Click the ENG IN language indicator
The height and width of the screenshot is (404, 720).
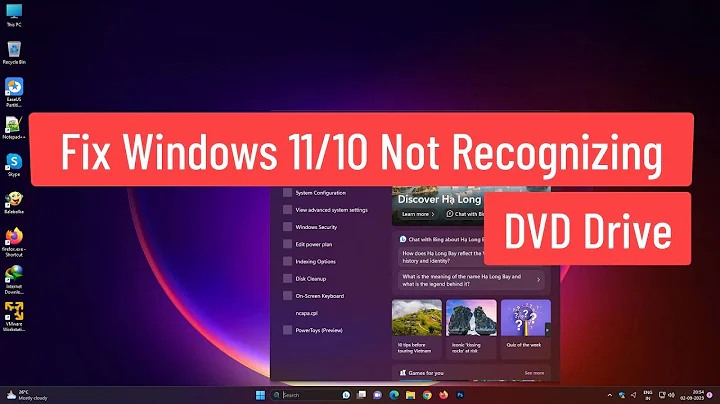click(648, 395)
